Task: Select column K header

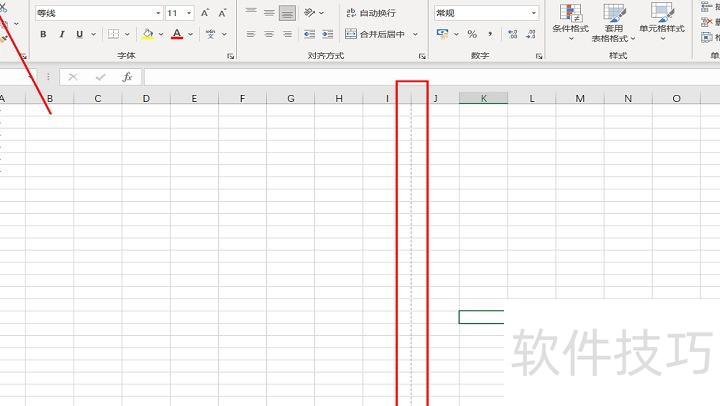Action: pos(484,98)
